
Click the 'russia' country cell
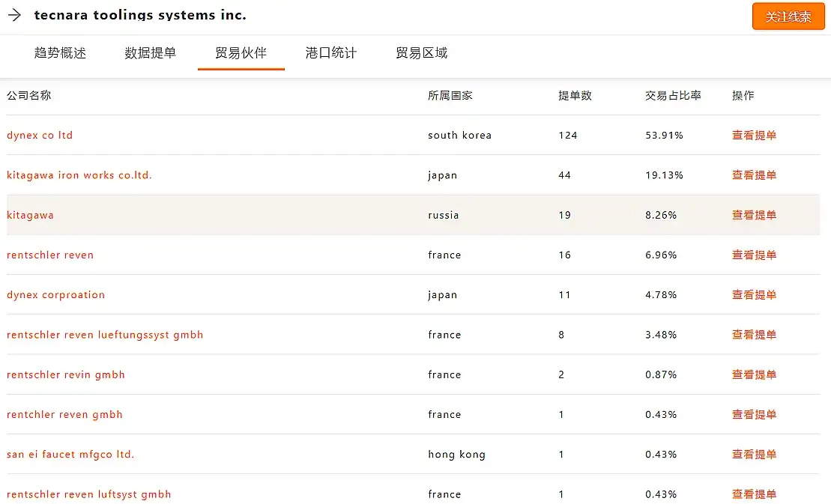point(443,215)
